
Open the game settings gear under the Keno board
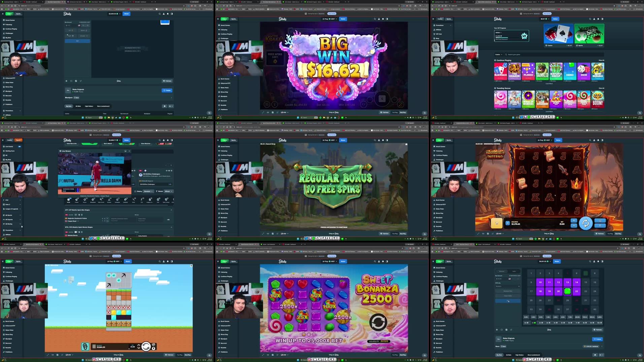click(x=497, y=330)
